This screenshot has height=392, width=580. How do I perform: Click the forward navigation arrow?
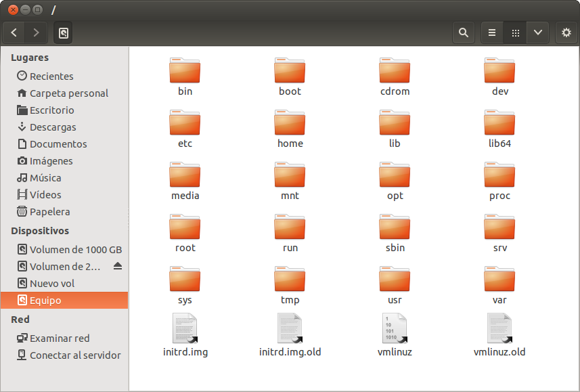coord(36,32)
